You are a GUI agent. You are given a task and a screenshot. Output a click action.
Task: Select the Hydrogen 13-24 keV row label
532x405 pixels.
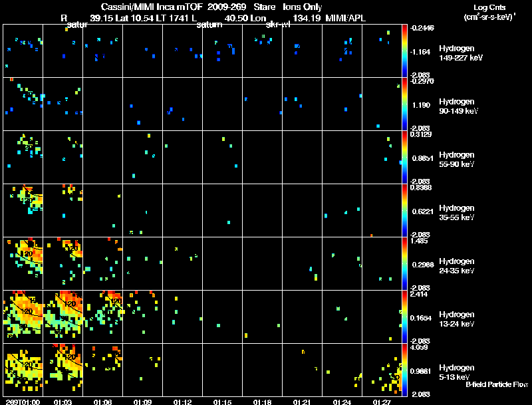[457, 319]
